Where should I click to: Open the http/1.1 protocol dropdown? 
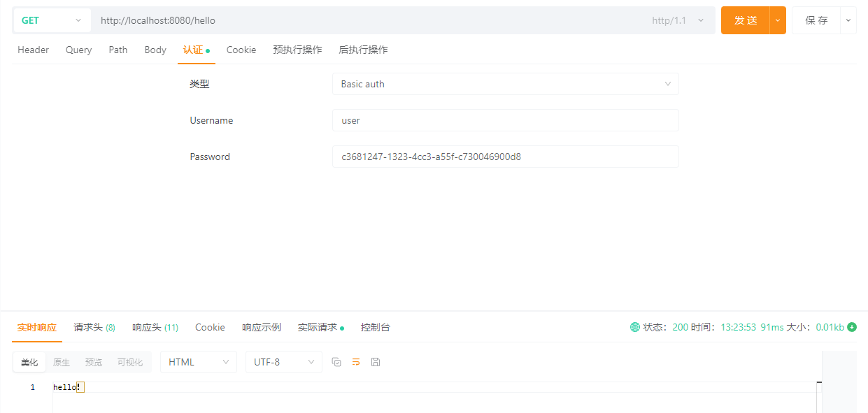tap(678, 20)
